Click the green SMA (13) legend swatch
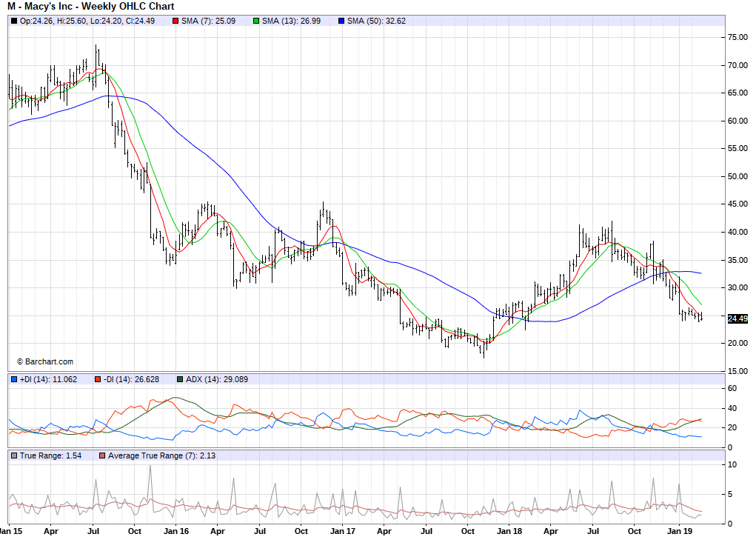756x554 pixels. click(x=256, y=21)
